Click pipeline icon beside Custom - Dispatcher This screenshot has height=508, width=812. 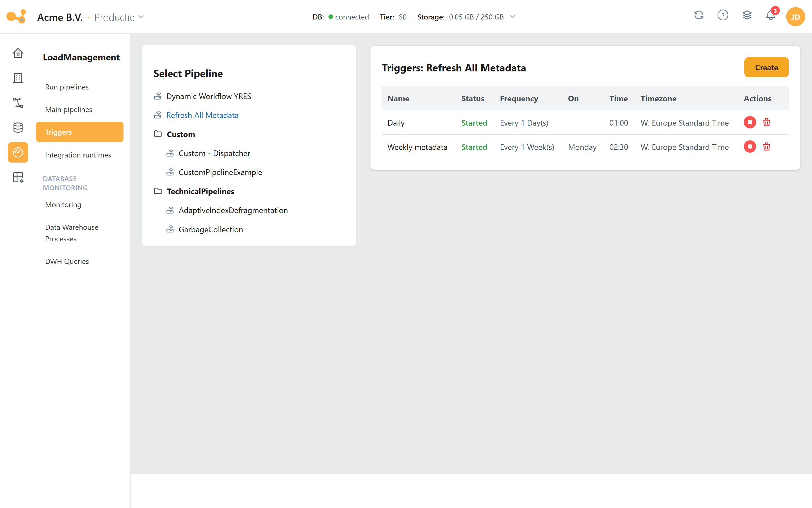tap(170, 153)
